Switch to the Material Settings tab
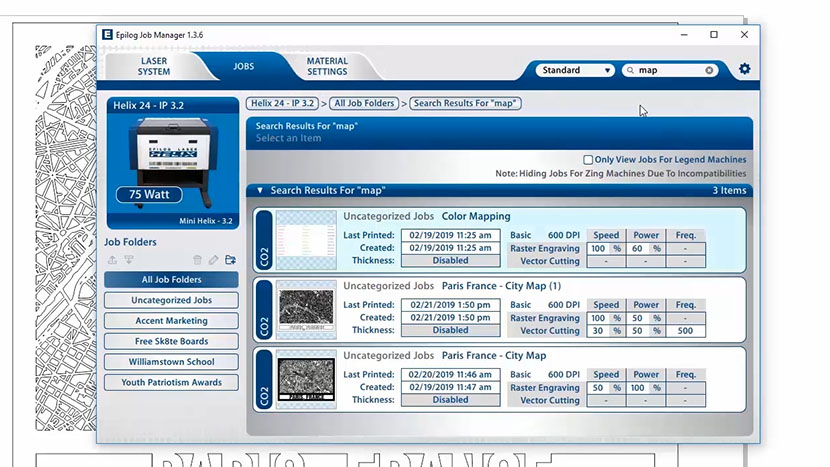 (327, 66)
